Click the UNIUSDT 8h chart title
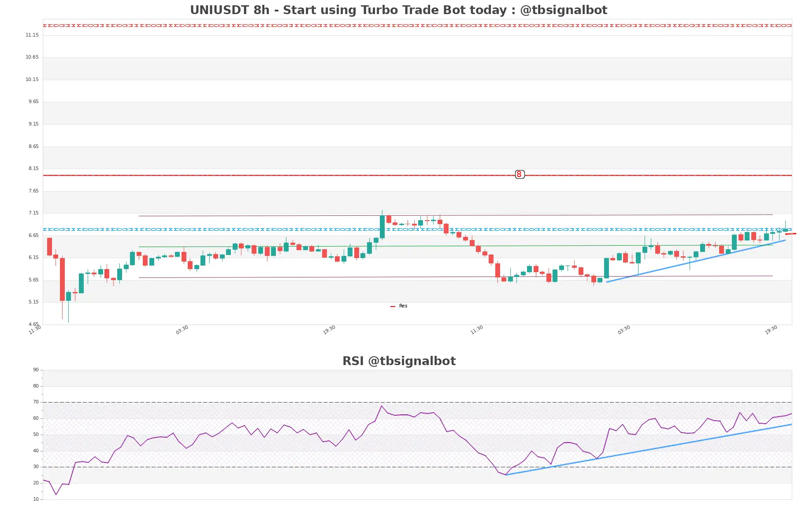 [398, 10]
